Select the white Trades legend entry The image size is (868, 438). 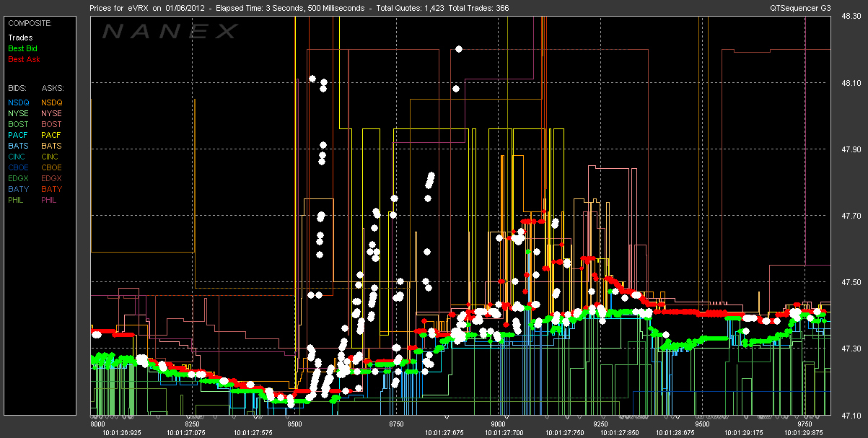coord(19,38)
